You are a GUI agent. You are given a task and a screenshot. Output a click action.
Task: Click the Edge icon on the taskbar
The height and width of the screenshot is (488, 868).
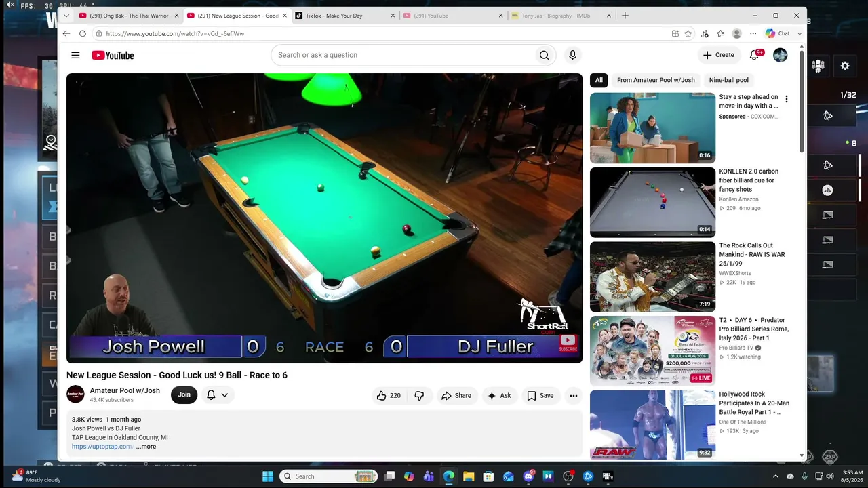(x=449, y=476)
